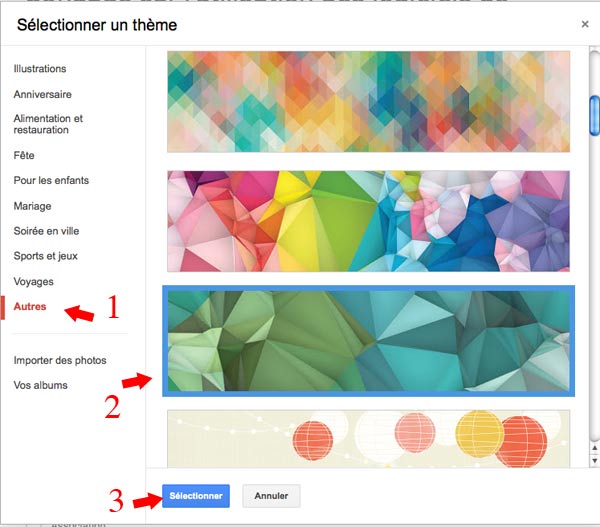
Task: Close the Sélectionner un thème dialog
Action: [584, 23]
